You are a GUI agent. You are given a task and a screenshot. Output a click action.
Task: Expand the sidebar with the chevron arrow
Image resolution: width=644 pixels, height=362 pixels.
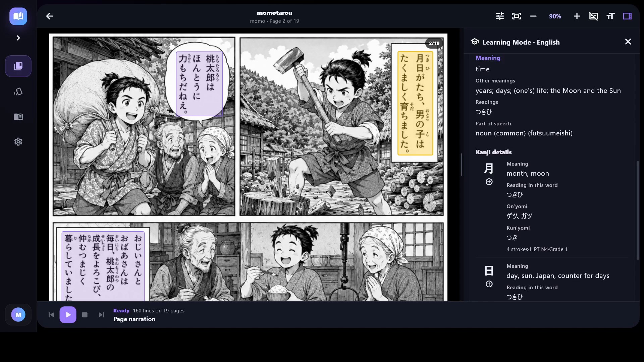pos(18,38)
